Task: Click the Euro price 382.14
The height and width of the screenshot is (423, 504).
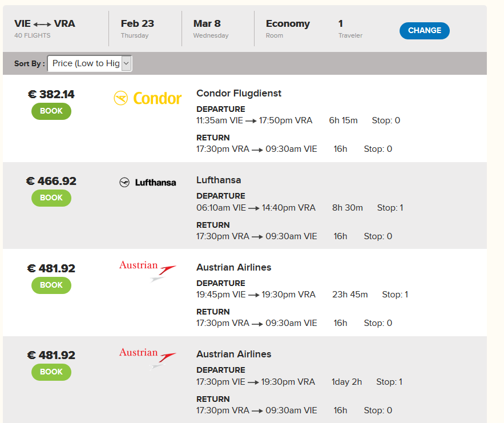Action: (x=51, y=94)
